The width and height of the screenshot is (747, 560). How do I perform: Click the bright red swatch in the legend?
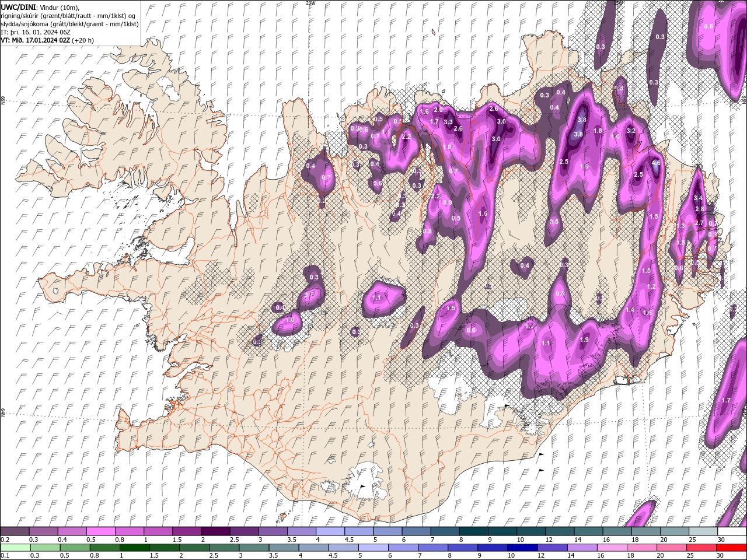pos(731,547)
